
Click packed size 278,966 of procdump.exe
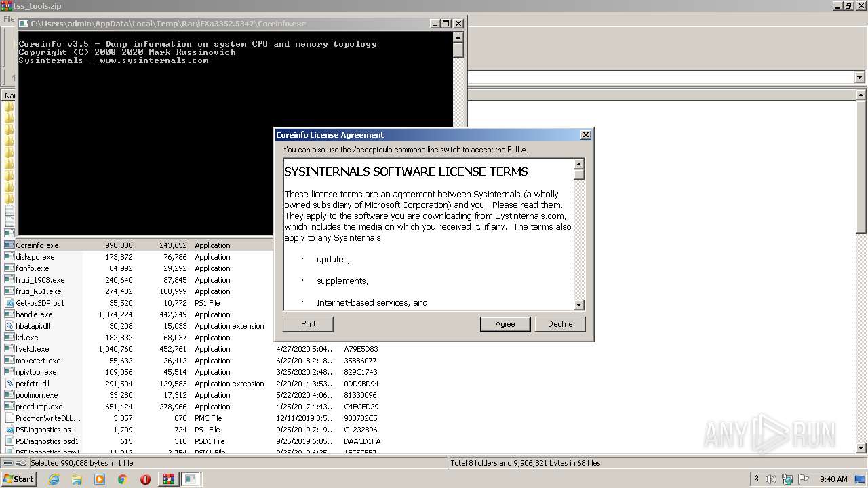(x=172, y=407)
